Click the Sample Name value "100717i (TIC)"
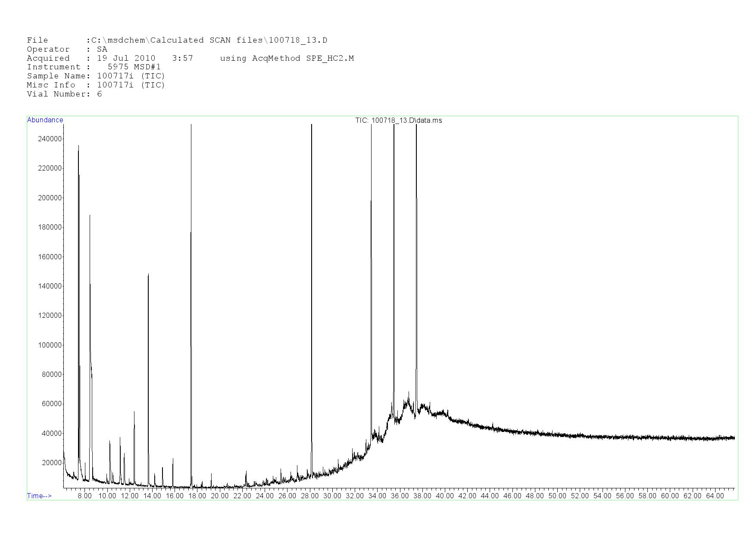Screen dimensions: 756x534 click(131, 76)
